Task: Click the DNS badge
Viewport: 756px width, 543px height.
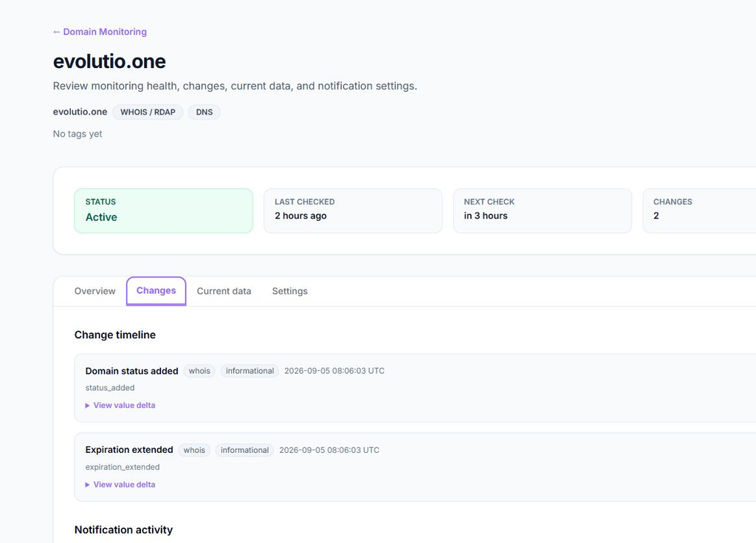Action: (x=204, y=112)
